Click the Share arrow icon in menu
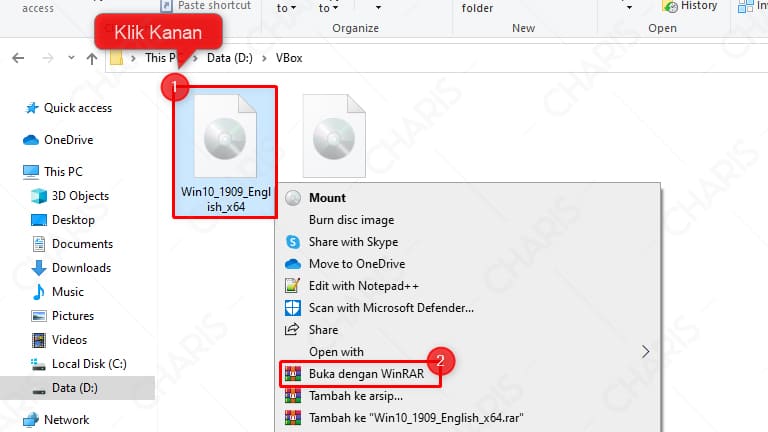Viewport: 768px width, 432px height. point(292,330)
